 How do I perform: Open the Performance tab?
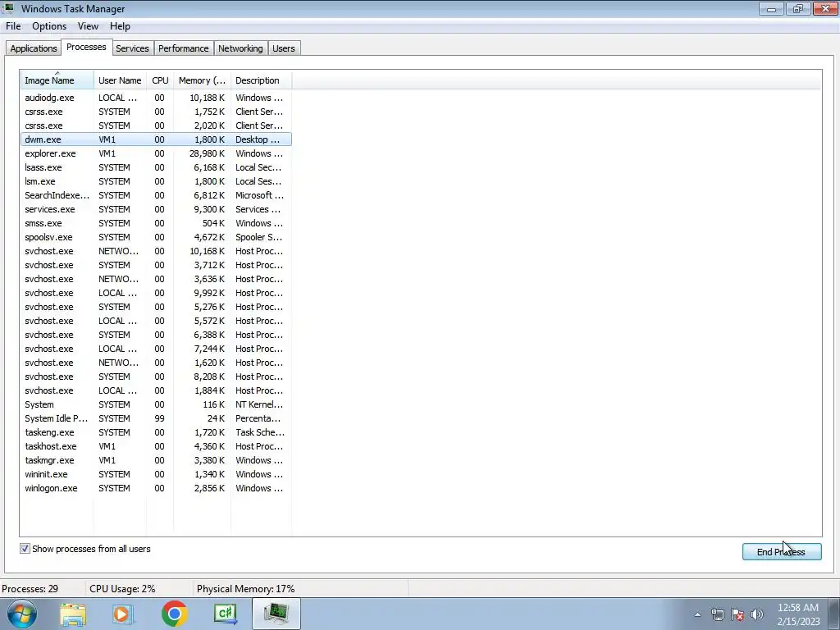pos(183,48)
